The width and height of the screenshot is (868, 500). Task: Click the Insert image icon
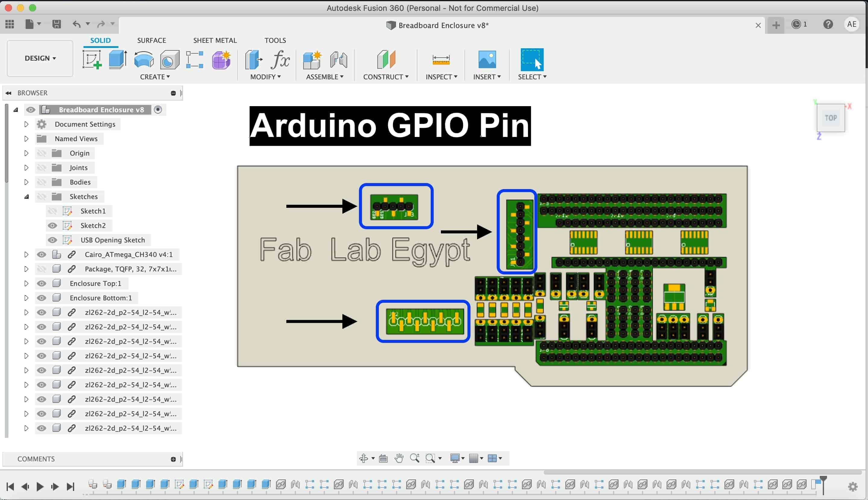point(487,60)
